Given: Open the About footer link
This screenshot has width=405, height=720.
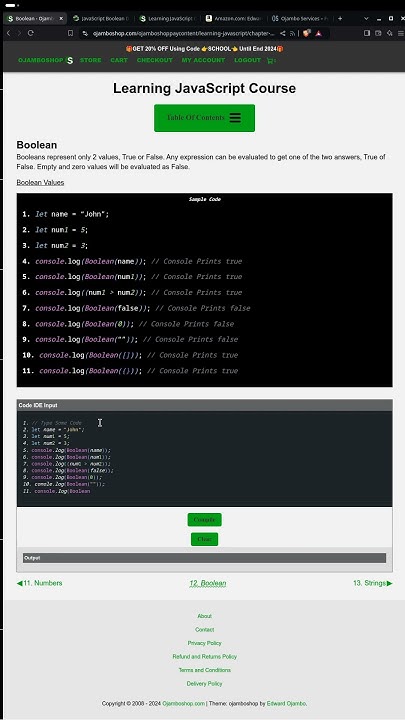Looking at the screenshot, I should (x=204, y=616).
